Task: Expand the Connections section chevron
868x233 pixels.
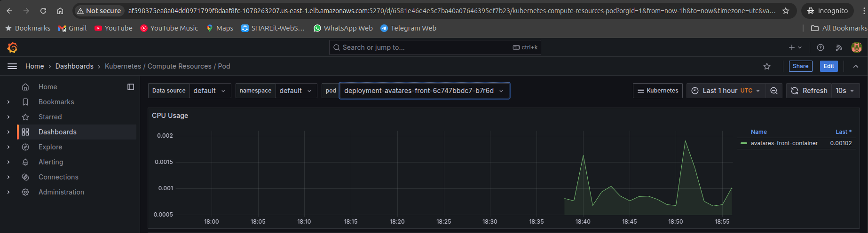Action: click(8, 177)
